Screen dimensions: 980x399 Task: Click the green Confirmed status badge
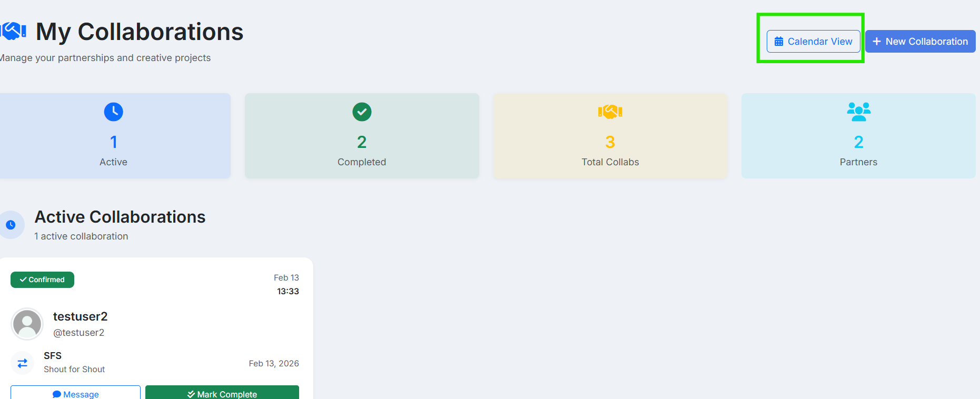tap(42, 280)
